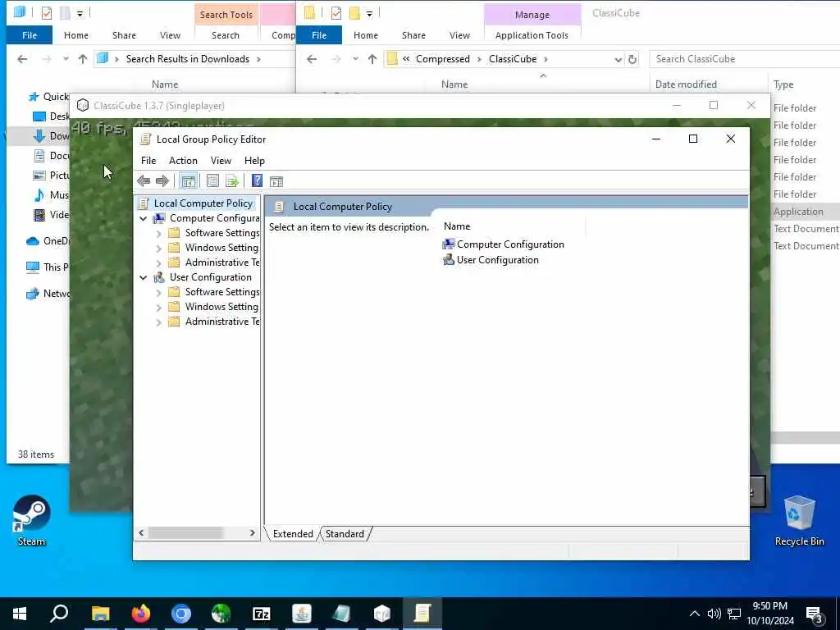
Task: Select Computer Configuration in the tree
Action: pos(214,218)
